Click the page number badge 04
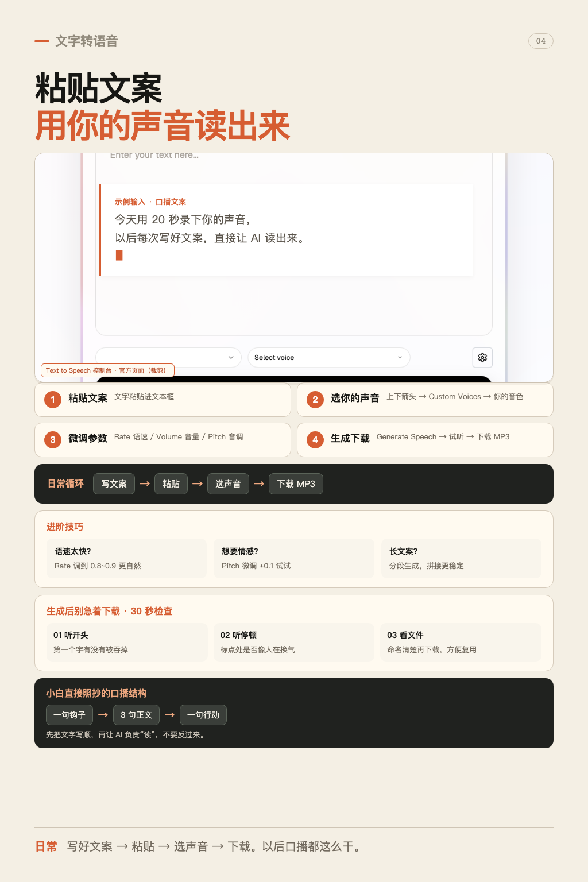 pos(541,41)
